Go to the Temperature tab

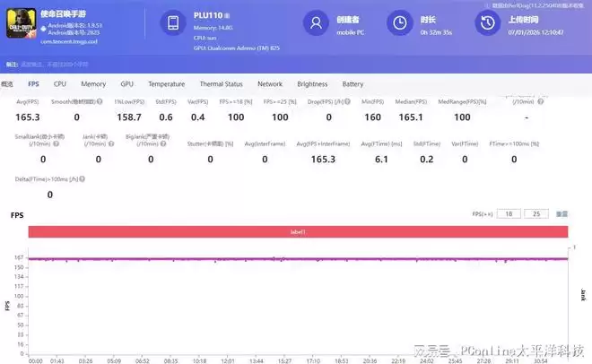tap(166, 84)
